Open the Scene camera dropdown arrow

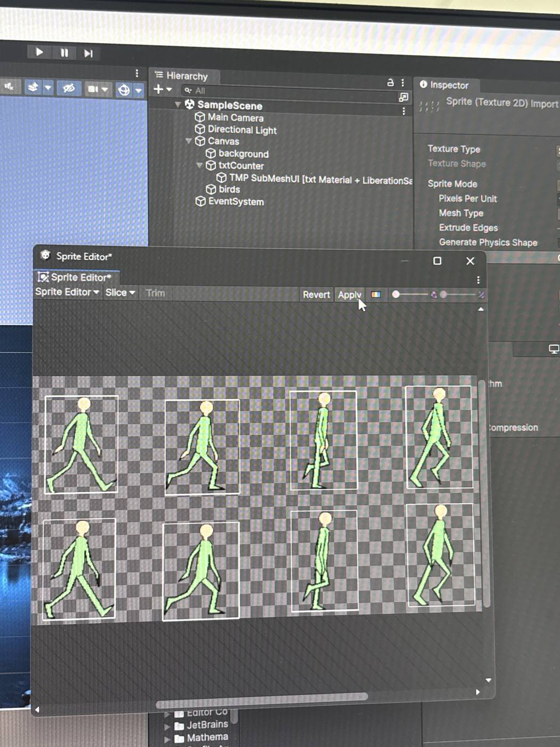pos(105,89)
